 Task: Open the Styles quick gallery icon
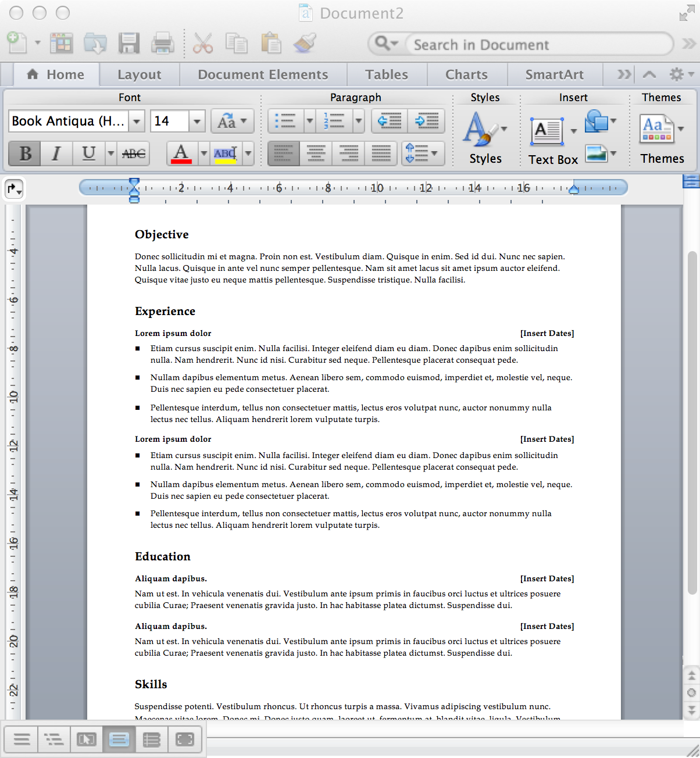point(480,129)
